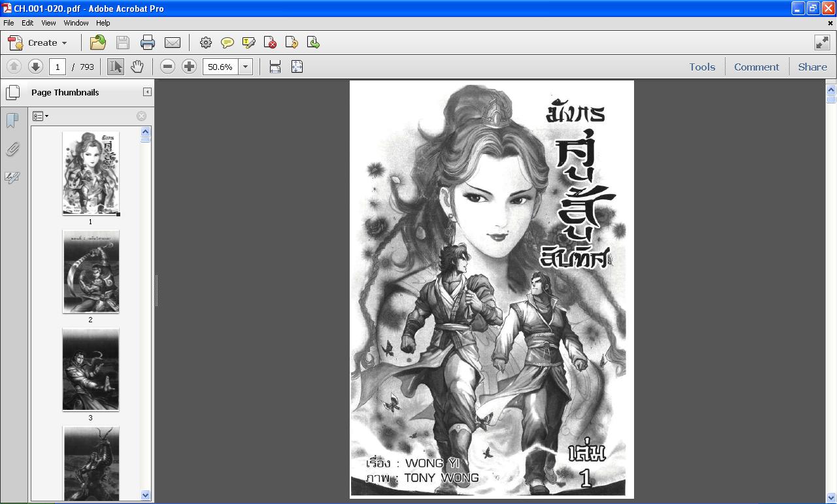838x504 pixels.
Task: Open the Share pane
Action: (813, 67)
